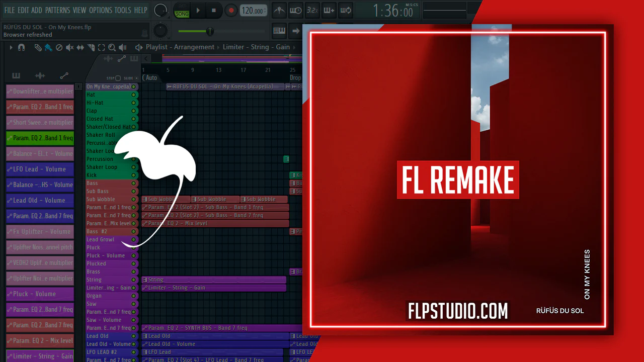
Task: Open the VIEW menu
Action: [x=79, y=10]
